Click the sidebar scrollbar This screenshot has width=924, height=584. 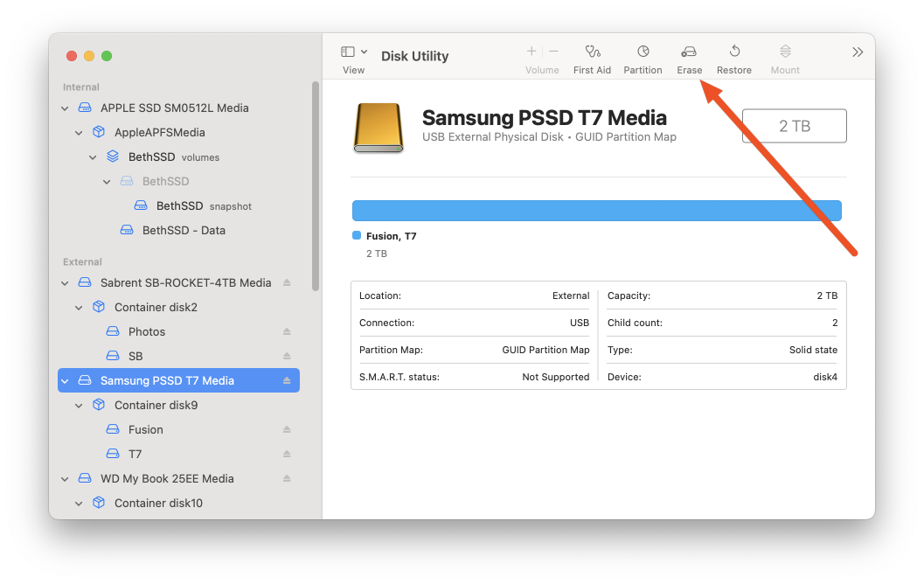click(x=316, y=186)
